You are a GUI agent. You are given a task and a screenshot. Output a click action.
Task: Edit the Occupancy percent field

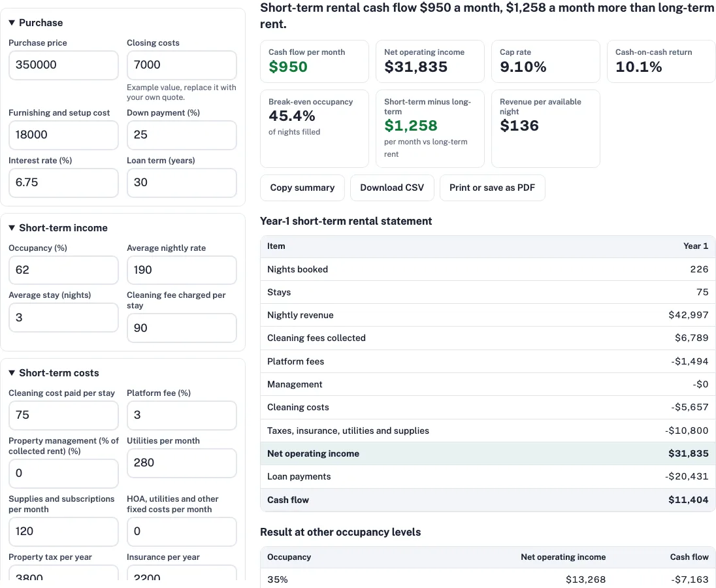click(63, 270)
